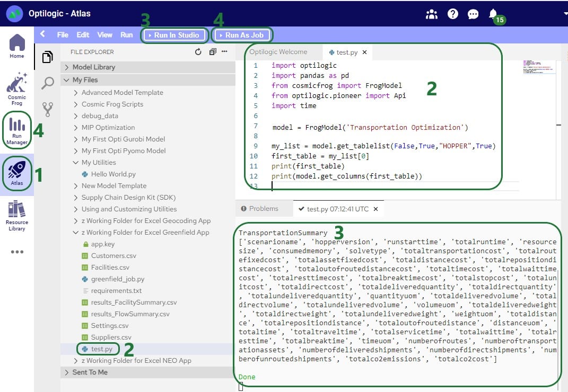This screenshot has height=392, width=568.
Task: Open the Home app in sidebar
Action: pyautogui.click(x=16, y=46)
